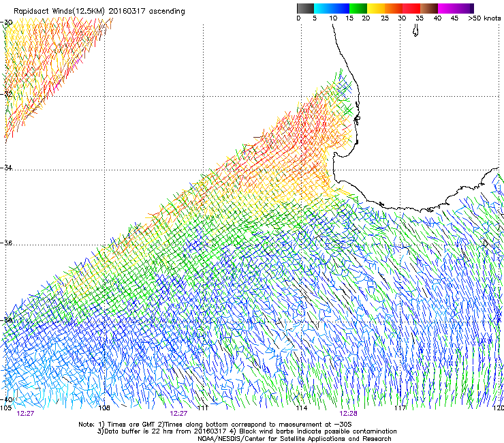Click the '20' legend scale label
This screenshot has height=443, width=504.
coord(366,18)
